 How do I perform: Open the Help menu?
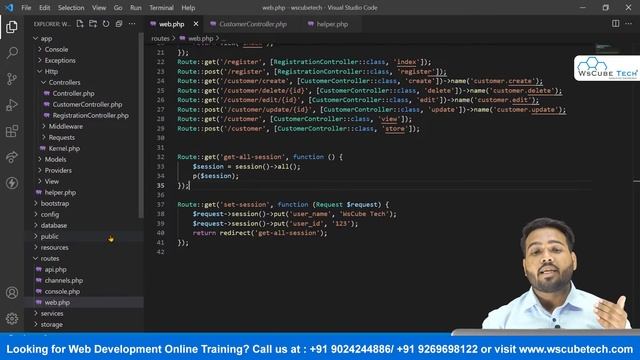pos(188,8)
